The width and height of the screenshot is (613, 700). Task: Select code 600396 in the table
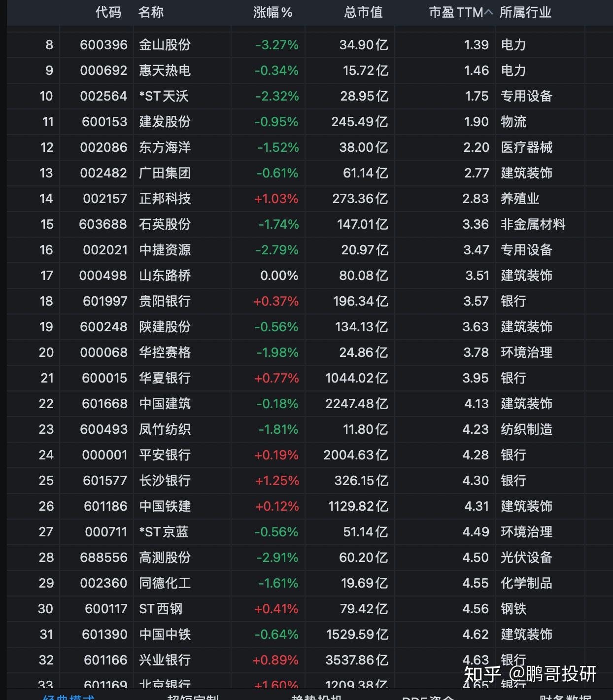(x=103, y=45)
